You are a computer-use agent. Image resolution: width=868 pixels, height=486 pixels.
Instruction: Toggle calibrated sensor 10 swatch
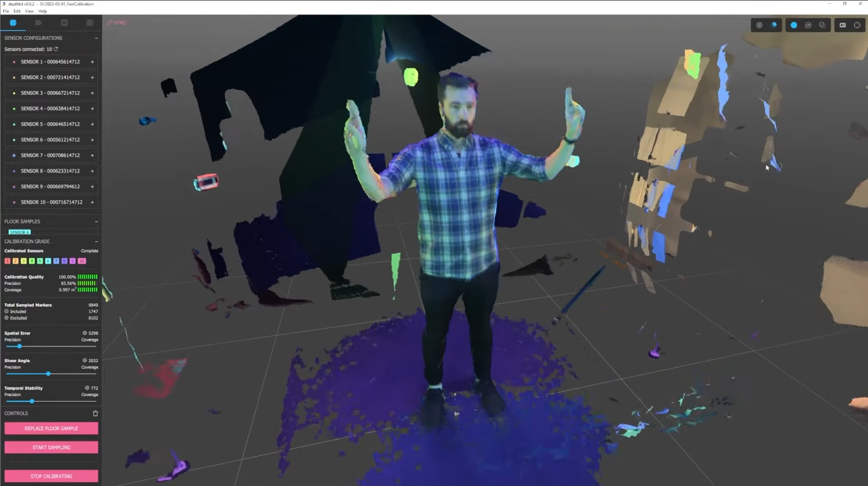[x=82, y=261]
